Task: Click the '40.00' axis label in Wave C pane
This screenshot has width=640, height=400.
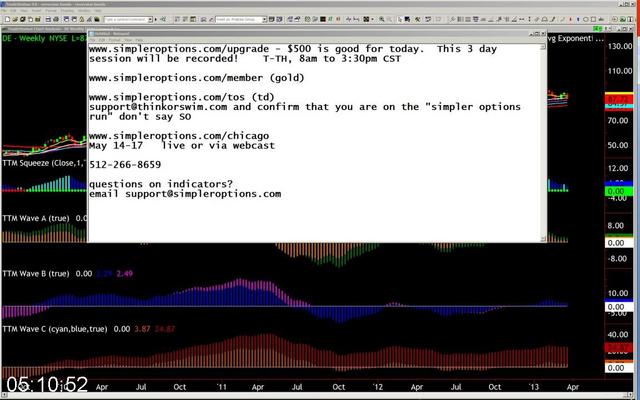Action: [x=620, y=334]
